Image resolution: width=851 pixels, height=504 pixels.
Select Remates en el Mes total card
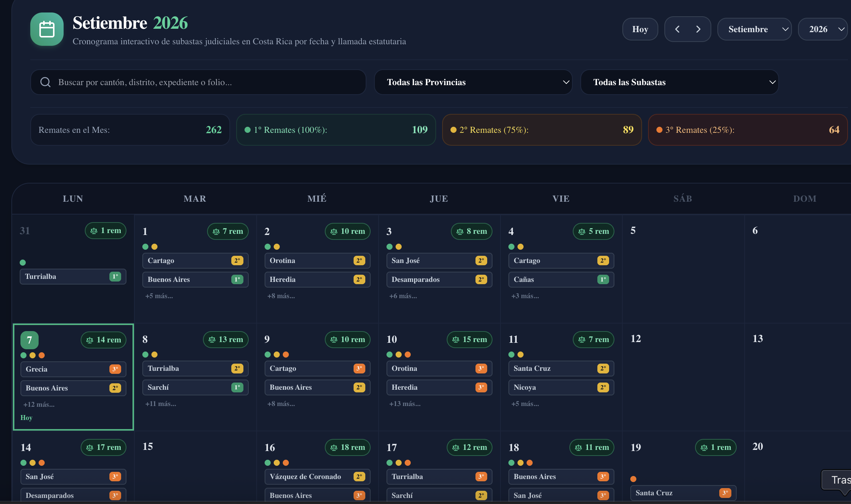130,130
